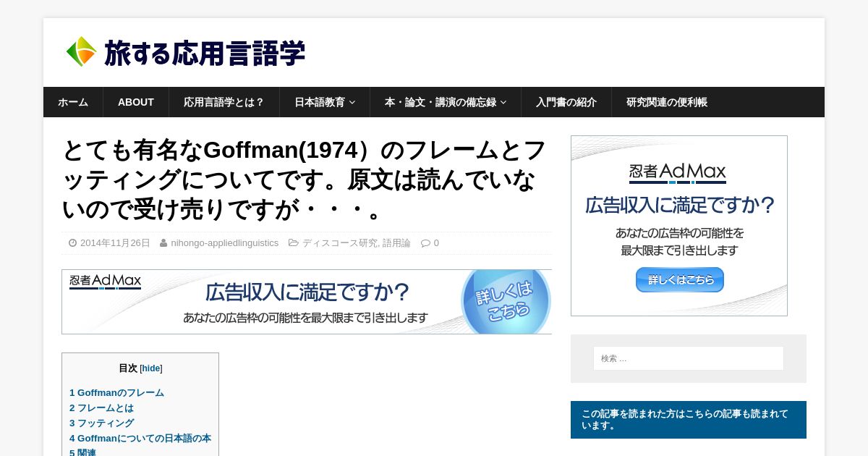Open 応用言語学とは？ menu item
Viewport: 868px width, 456px height.
(224, 102)
